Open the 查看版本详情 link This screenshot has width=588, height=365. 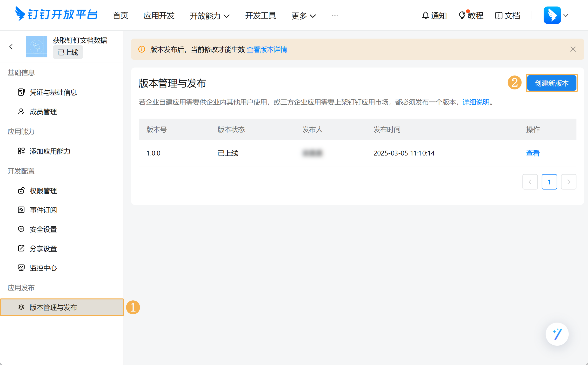click(x=267, y=49)
